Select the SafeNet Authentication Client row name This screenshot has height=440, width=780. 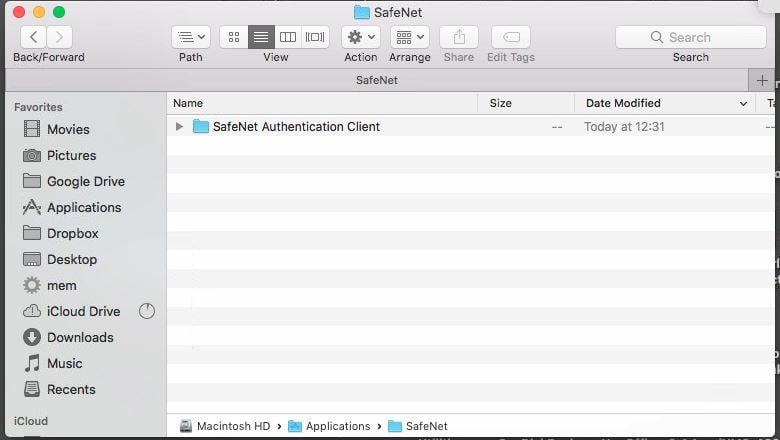point(296,127)
